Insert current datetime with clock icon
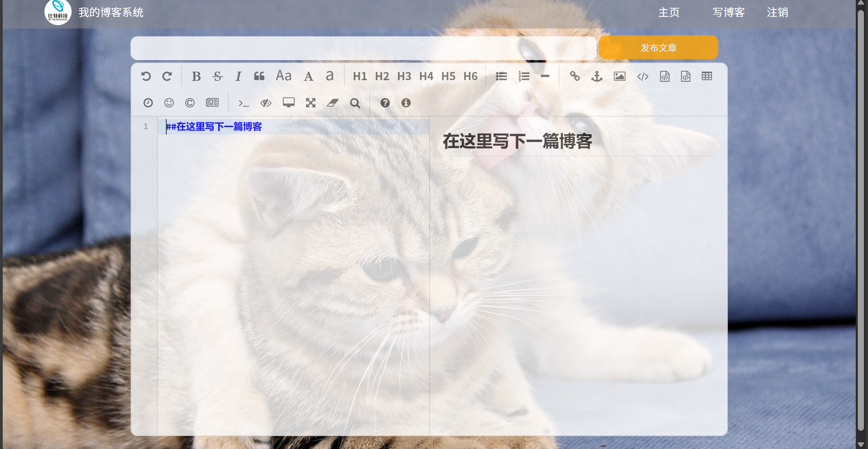The image size is (868, 449). [148, 103]
